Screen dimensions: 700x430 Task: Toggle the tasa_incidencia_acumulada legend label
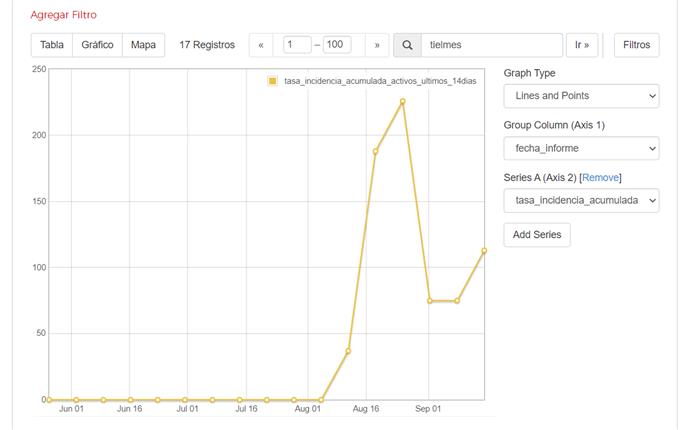click(380, 81)
